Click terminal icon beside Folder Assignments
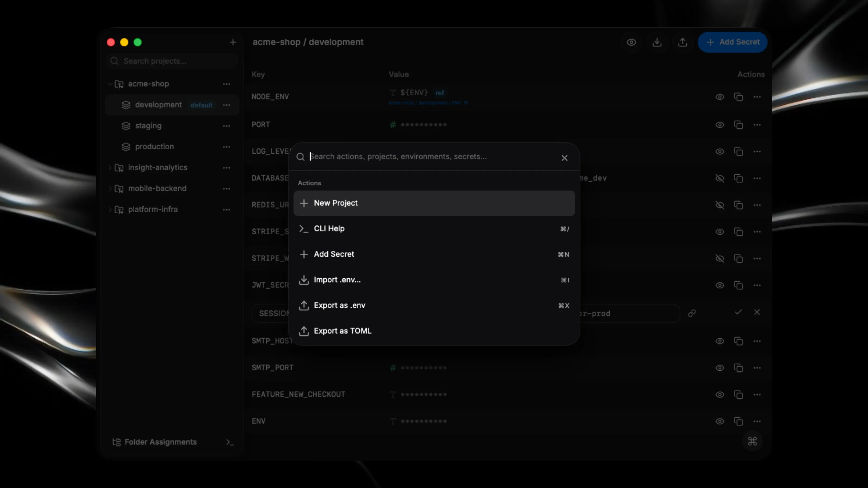 click(229, 442)
